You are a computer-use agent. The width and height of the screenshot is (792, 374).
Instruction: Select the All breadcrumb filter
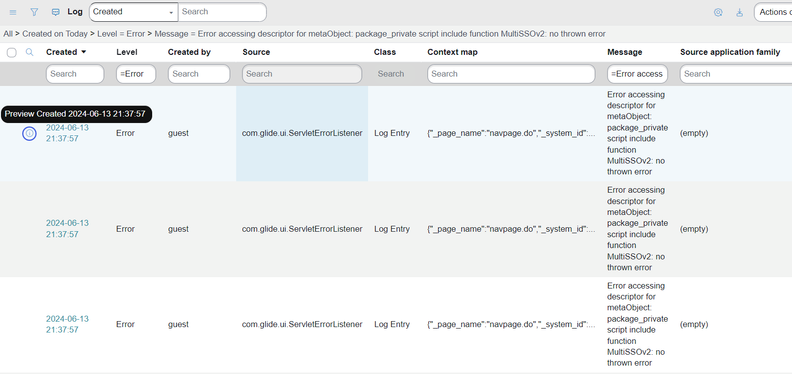(x=8, y=34)
